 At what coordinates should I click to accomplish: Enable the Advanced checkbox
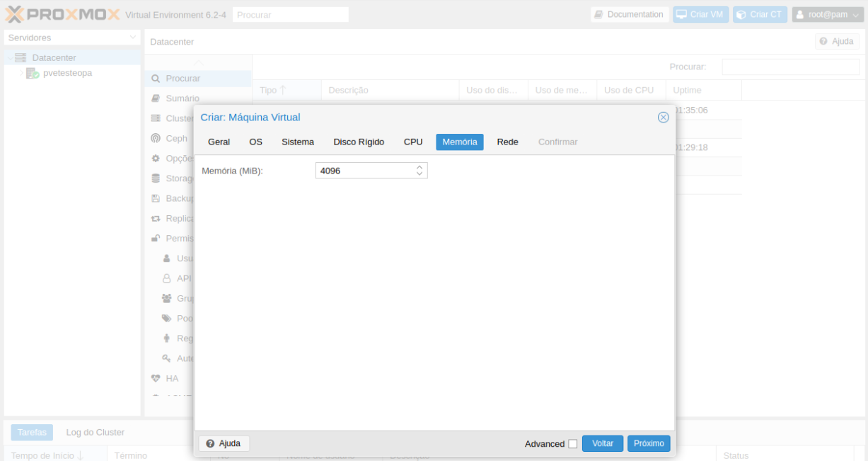573,444
